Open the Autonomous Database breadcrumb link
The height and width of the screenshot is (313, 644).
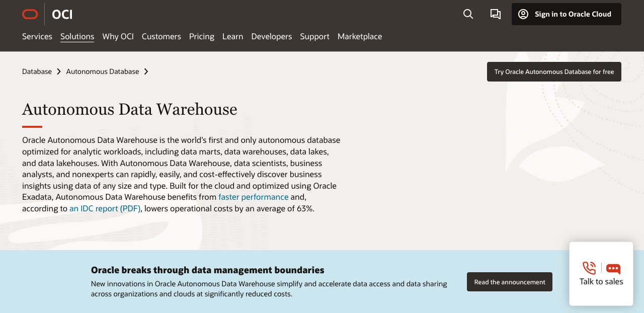(103, 71)
